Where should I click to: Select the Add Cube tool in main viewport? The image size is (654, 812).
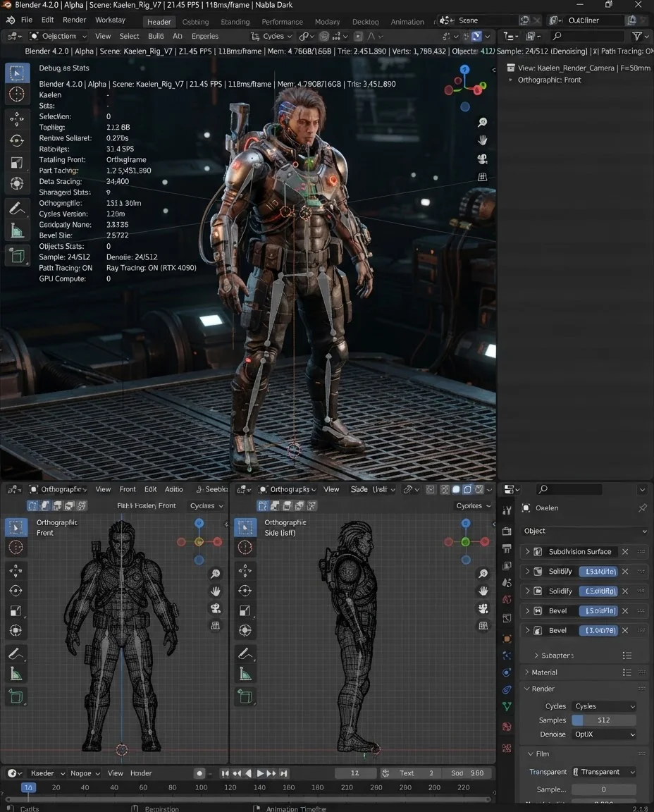click(17, 256)
